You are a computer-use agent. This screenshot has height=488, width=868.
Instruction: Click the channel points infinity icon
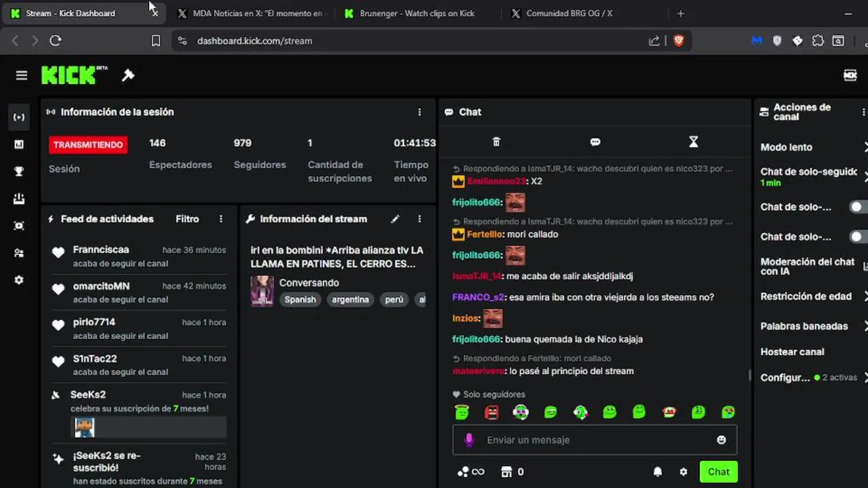coord(471,472)
